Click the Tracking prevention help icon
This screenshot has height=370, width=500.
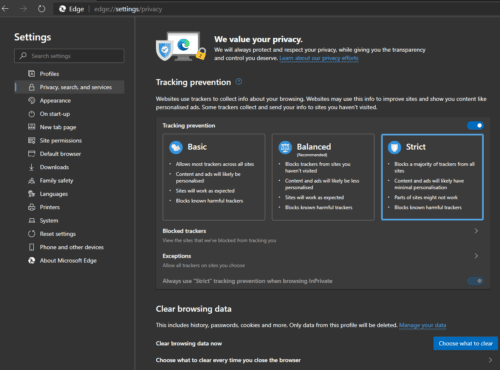pyautogui.click(x=239, y=82)
